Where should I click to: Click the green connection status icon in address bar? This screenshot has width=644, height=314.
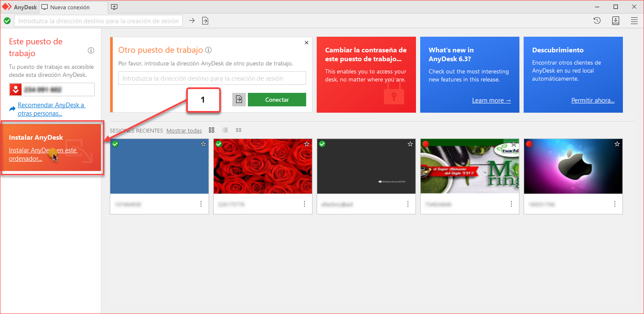[x=7, y=21]
